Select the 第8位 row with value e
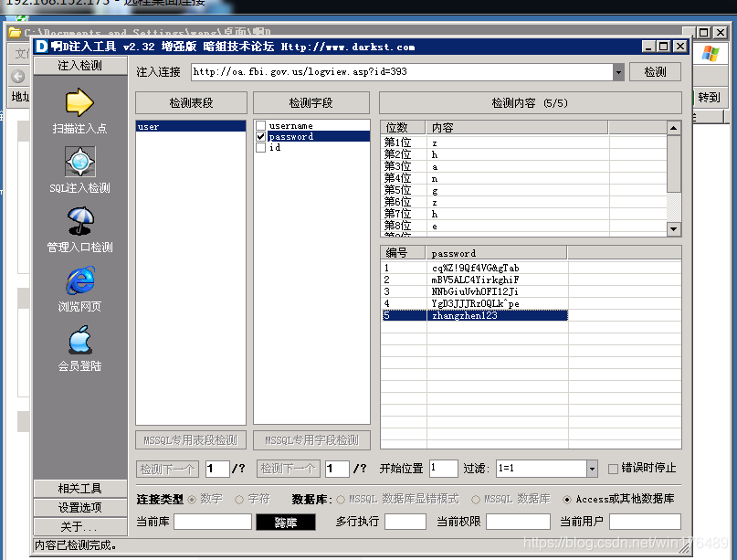The width and height of the screenshot is (737, 560). 523,226
